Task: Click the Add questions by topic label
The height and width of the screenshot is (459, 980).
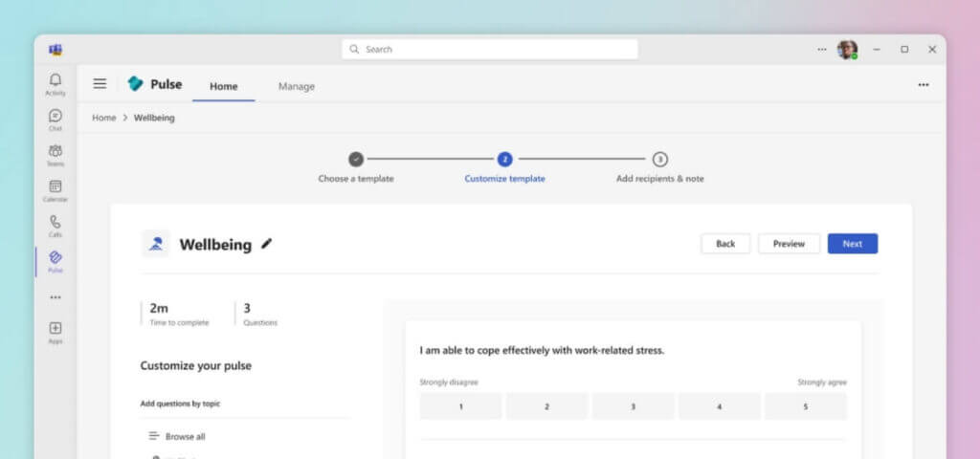Action: point(180,404)
